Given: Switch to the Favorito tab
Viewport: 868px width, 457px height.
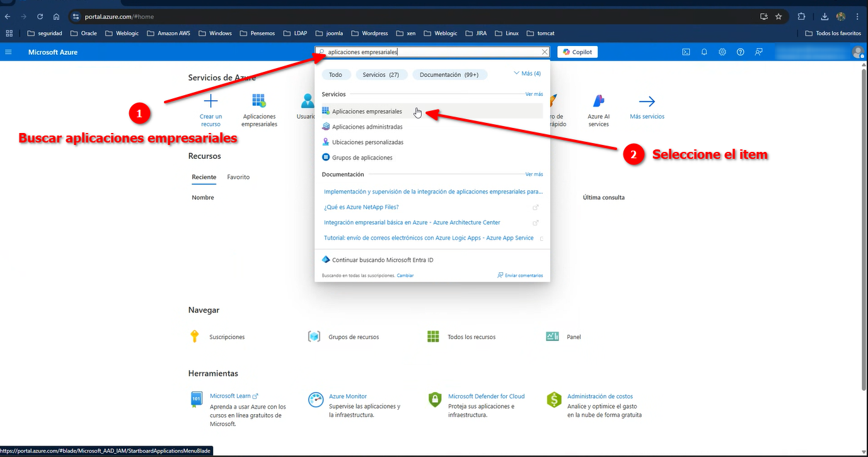Looking at the screenshot, I should click(x=238, y=177).
